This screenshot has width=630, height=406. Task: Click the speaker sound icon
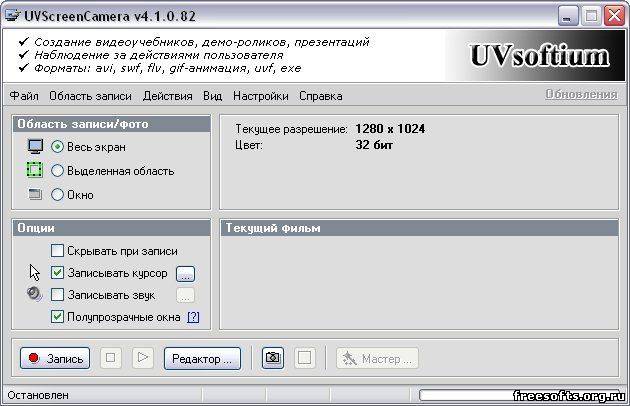tap(35, 294)
